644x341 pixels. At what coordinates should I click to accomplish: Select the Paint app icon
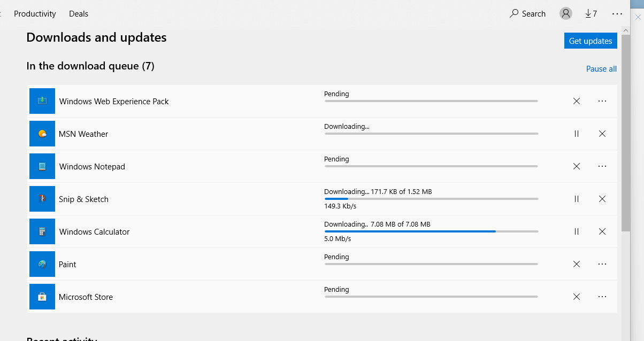42,264
